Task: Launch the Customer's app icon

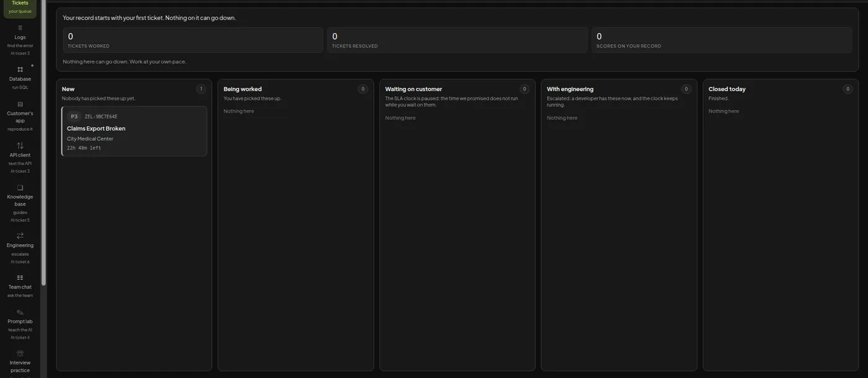Action: (20, 104)
